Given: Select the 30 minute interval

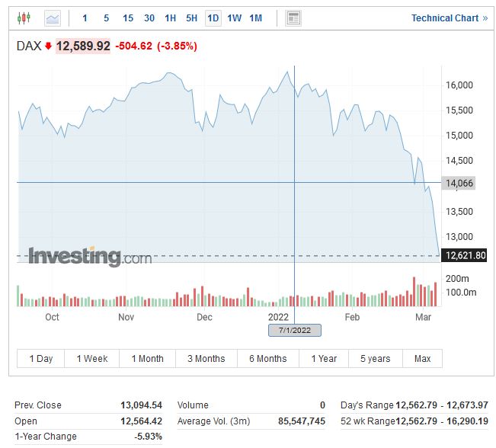Looking at the screenshot, I should click(149, 18).
